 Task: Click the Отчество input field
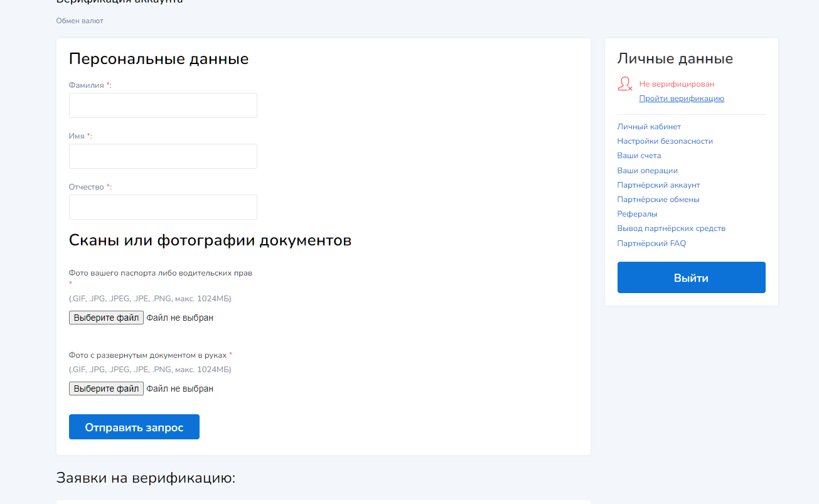click(163, 207)
